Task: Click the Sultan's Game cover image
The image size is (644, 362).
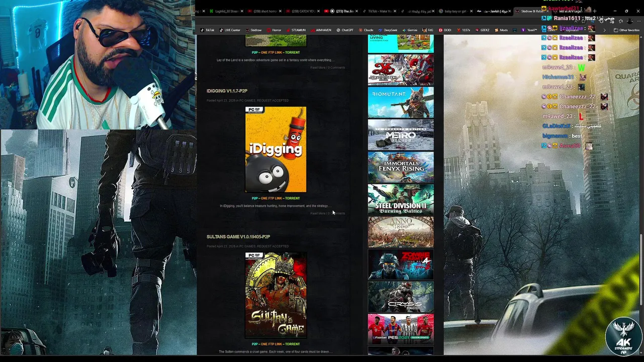Action: tap(276, 295)
